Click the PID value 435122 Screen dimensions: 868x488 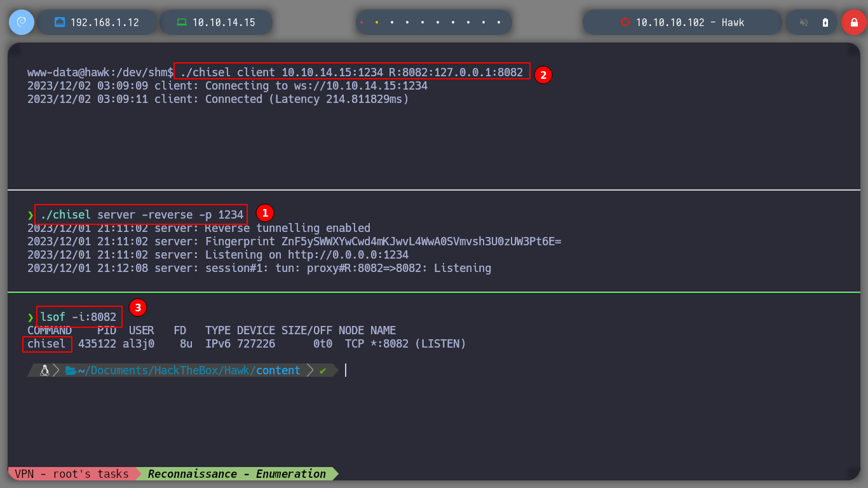click(x=97, y=344)
